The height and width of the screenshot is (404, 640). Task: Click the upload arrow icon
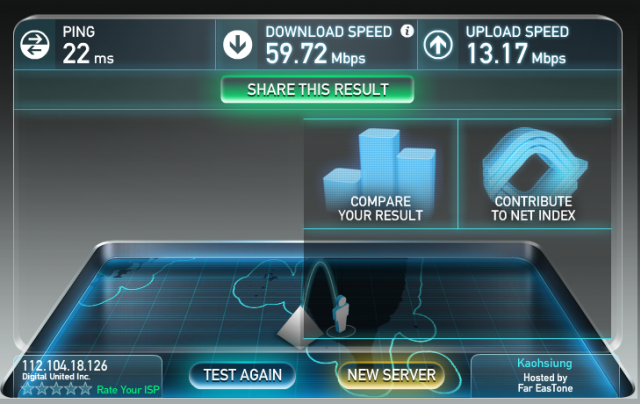pyautogui.click(x=438, y=44)
